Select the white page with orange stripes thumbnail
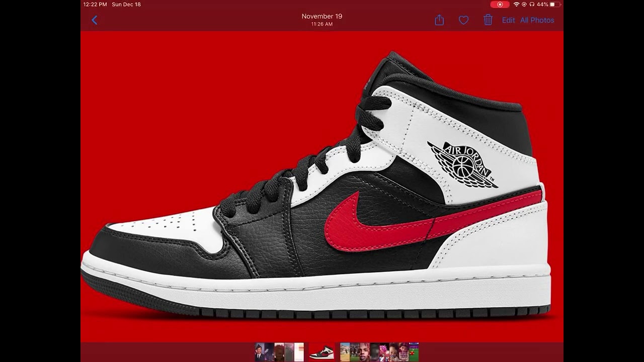Screen dimensions: 644x362 tap(299, 352)
